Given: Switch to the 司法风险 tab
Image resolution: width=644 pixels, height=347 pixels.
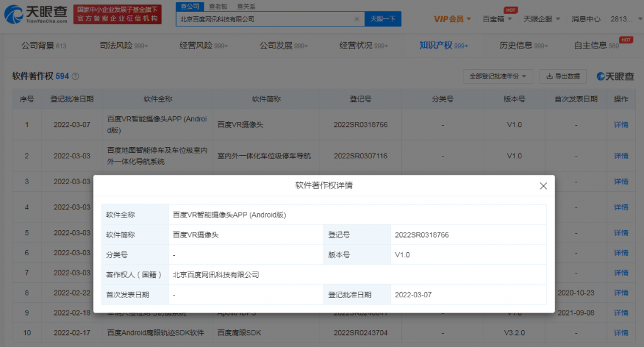Looking at the screenshot, I should [124, 46].
